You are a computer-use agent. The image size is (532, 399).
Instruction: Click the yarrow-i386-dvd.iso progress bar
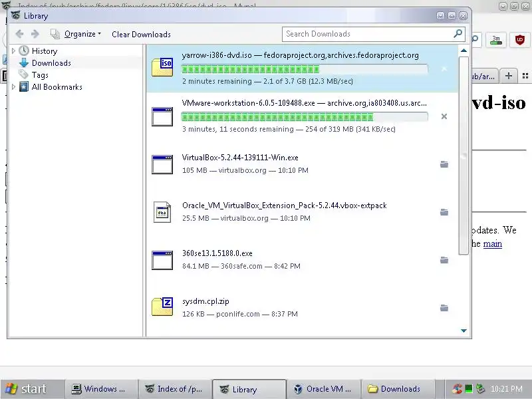[305, 70]
